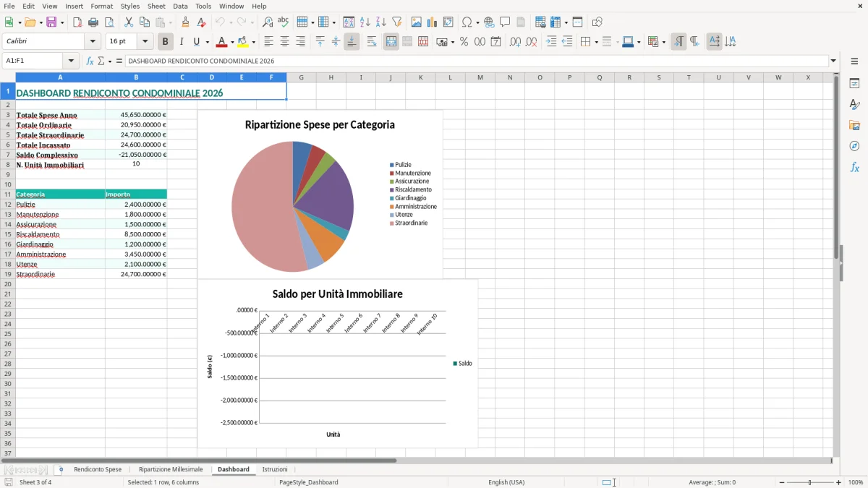Apply the red font color swatch

tap(221, 42)
